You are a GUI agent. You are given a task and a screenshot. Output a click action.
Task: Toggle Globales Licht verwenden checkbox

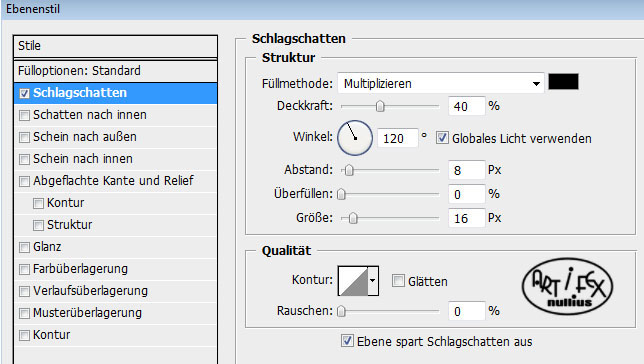tap(442, 138)
